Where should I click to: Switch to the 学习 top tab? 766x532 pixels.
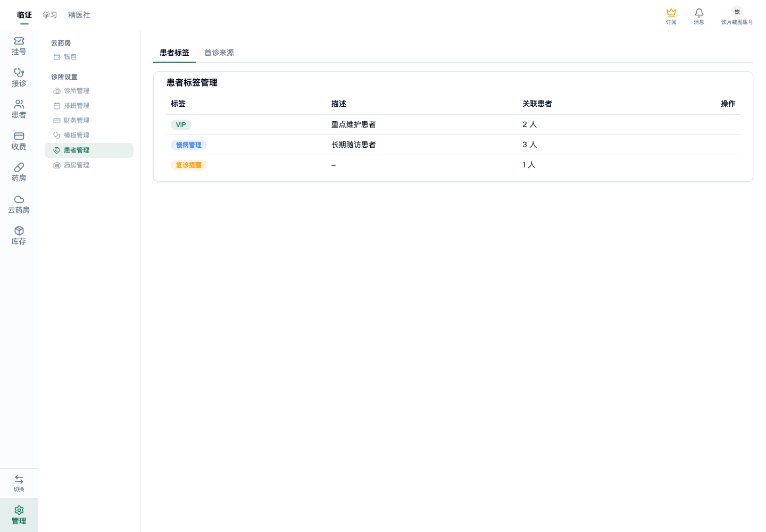(x=50, y=15)
